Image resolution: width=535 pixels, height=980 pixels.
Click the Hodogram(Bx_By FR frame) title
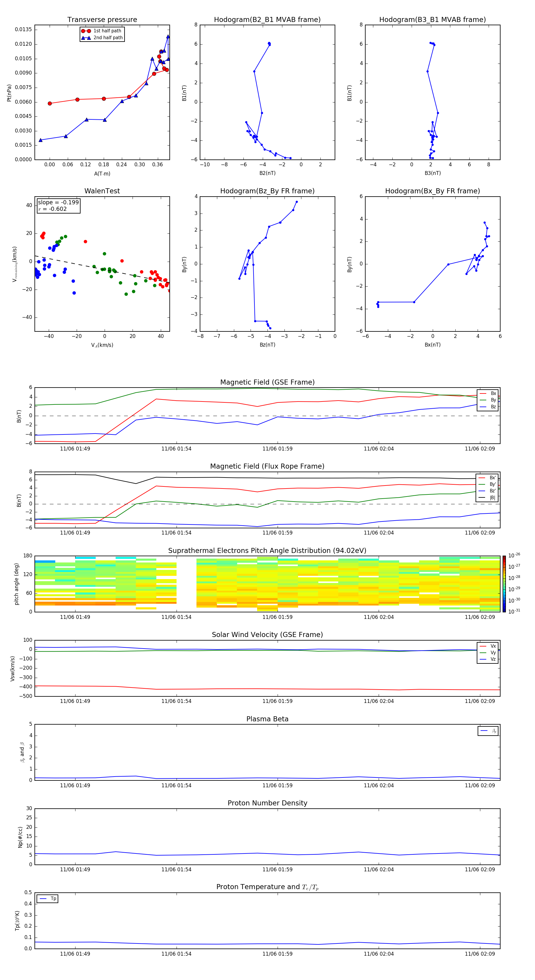click(432, 191)
